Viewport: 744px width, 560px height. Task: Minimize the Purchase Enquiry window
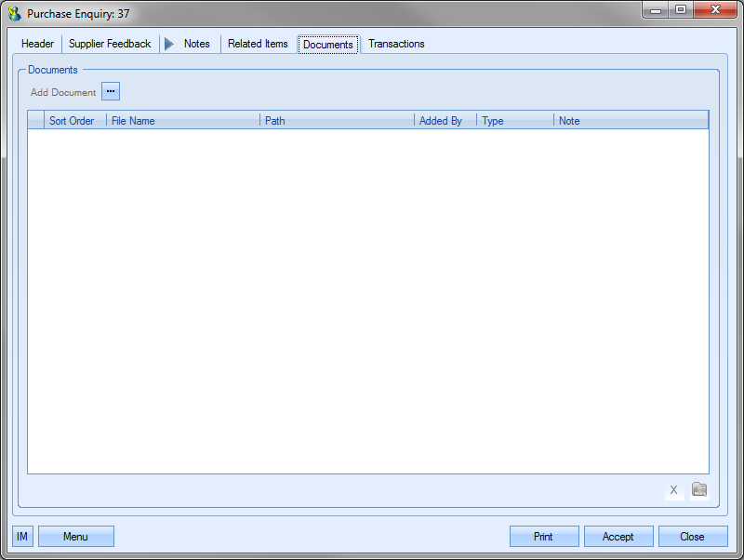coord(656,9)
